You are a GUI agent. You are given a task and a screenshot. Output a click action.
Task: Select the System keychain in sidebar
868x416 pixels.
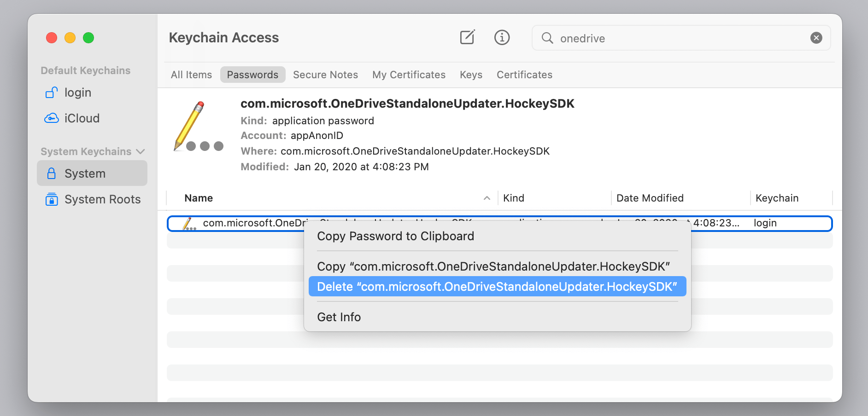(x=92, y=173)
